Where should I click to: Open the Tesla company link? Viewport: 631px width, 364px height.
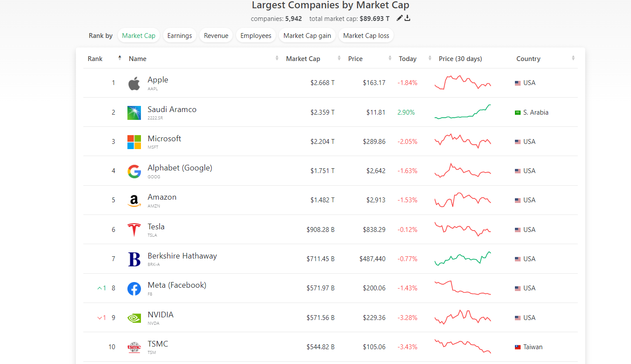pyautogui.click(x=156, y=226)
